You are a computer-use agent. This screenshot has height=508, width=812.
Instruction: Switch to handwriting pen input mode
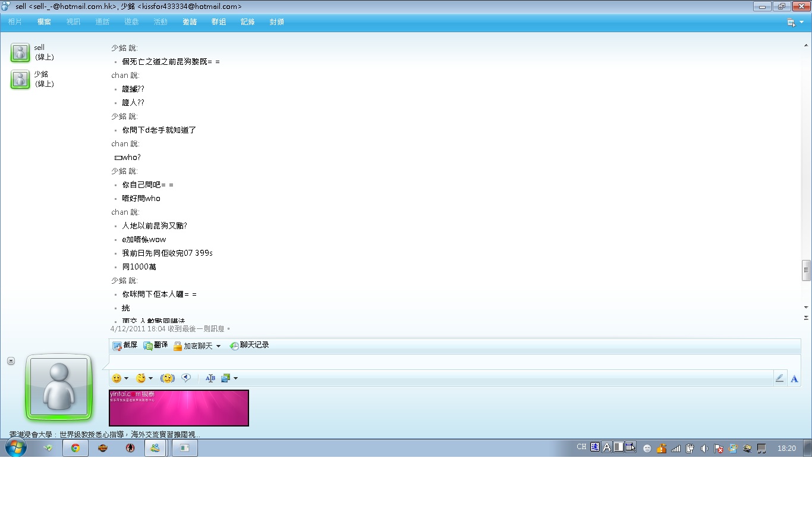tap(779, 378)
